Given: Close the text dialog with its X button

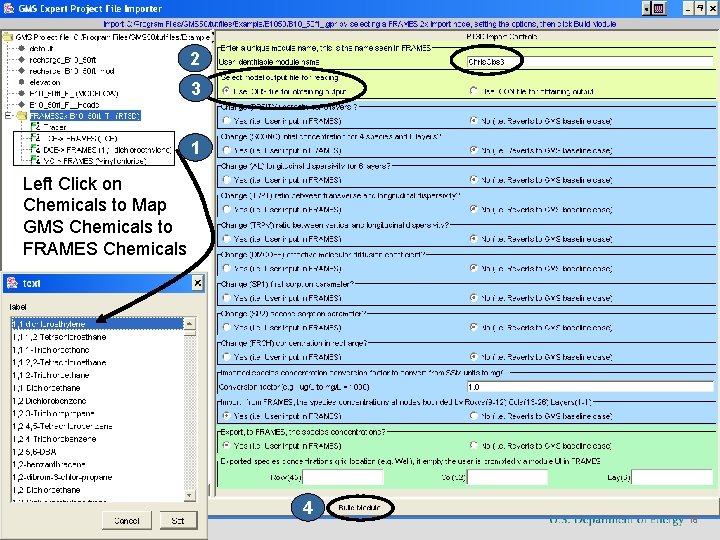Looking at the screenshot, I should pyautogui.click(x=197, y=283).
